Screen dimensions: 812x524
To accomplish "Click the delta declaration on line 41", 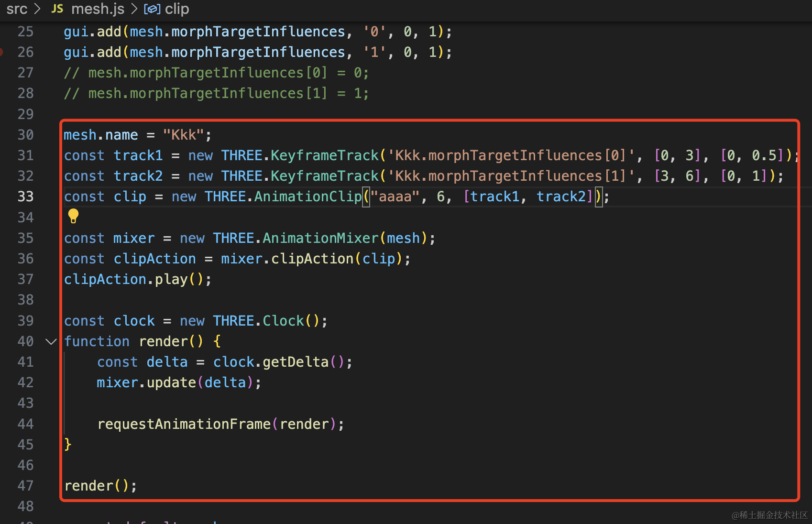I will pyautogui.click(x=167, y=362).
